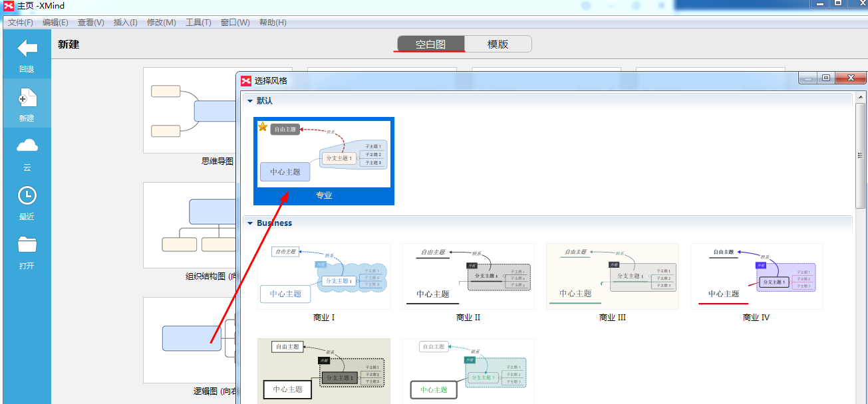868x404 pixels.
Task: Collapse the Business style section
Action: pos(250,223)
